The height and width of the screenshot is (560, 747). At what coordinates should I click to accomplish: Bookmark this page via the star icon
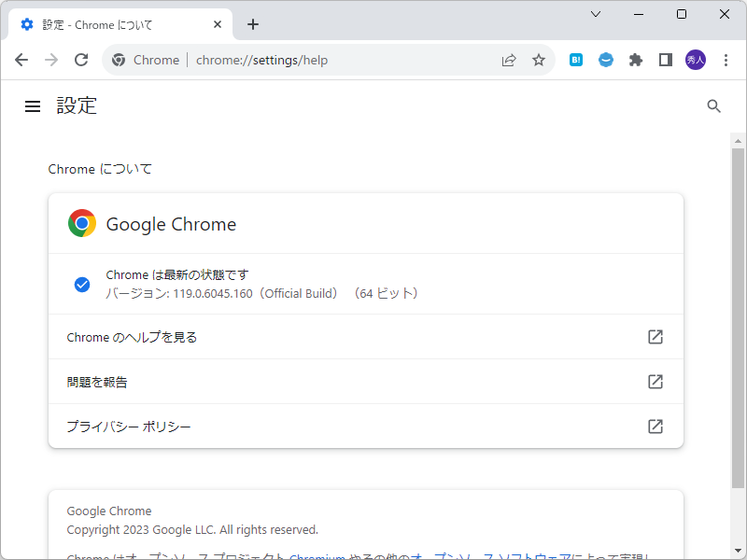point(539,59)
